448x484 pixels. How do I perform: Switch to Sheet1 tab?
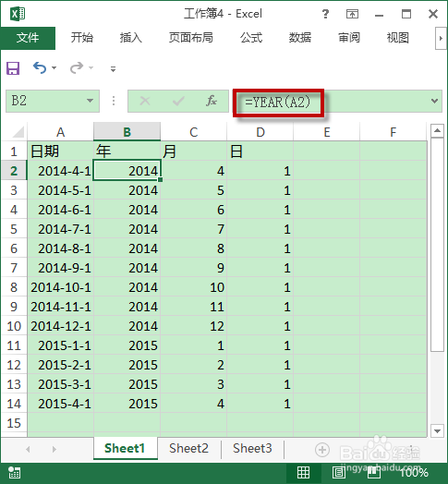[x=125, y=448]
